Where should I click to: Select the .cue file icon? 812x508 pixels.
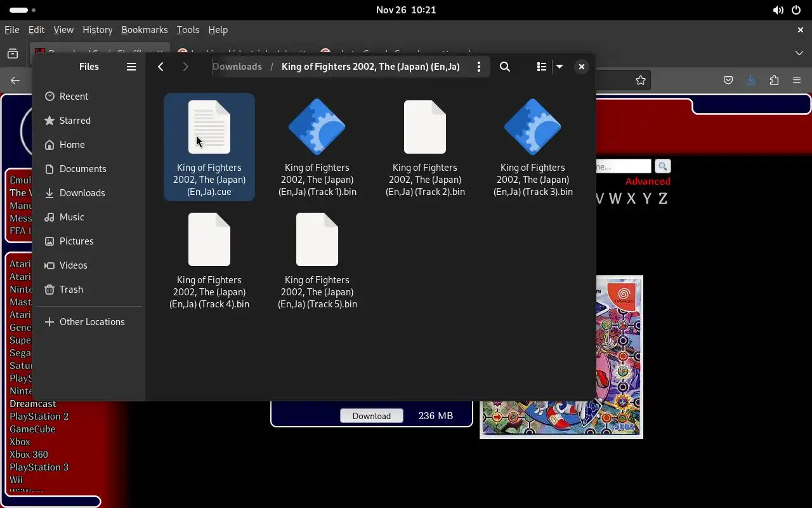209,127
